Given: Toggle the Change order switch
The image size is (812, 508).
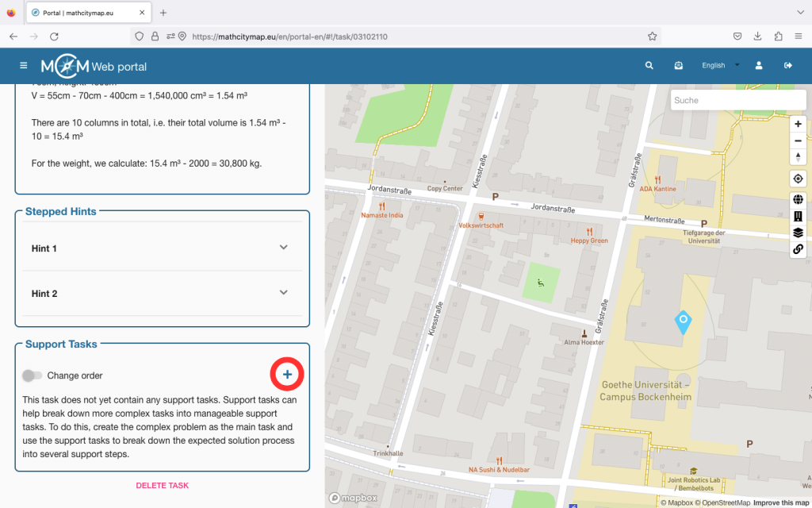Looking at the screenshot, I should [x=33, y=375].
